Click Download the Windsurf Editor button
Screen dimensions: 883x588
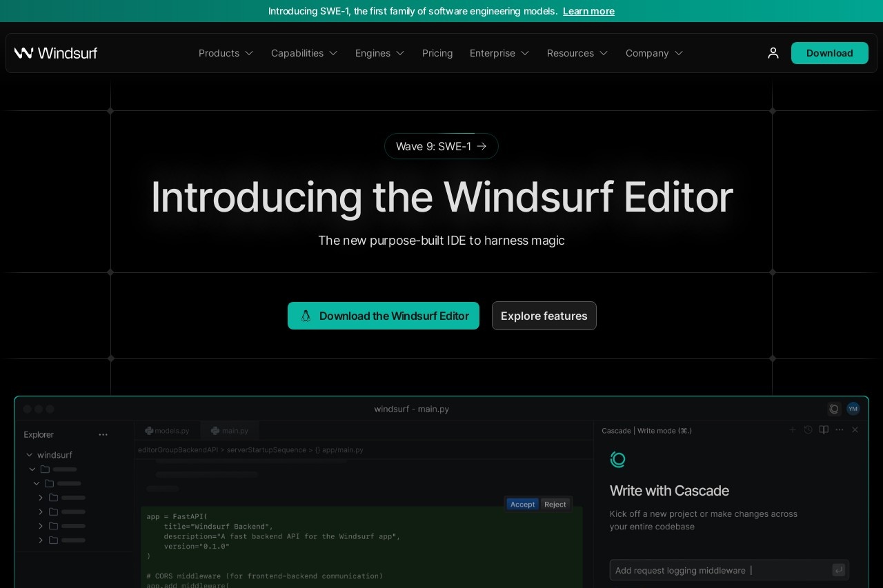(384, 316)
